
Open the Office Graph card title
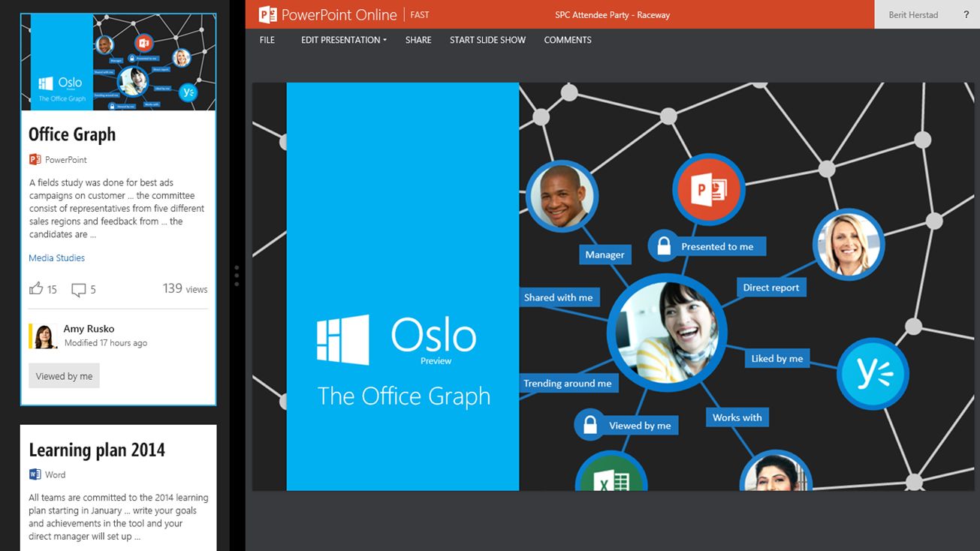point(72,134)
